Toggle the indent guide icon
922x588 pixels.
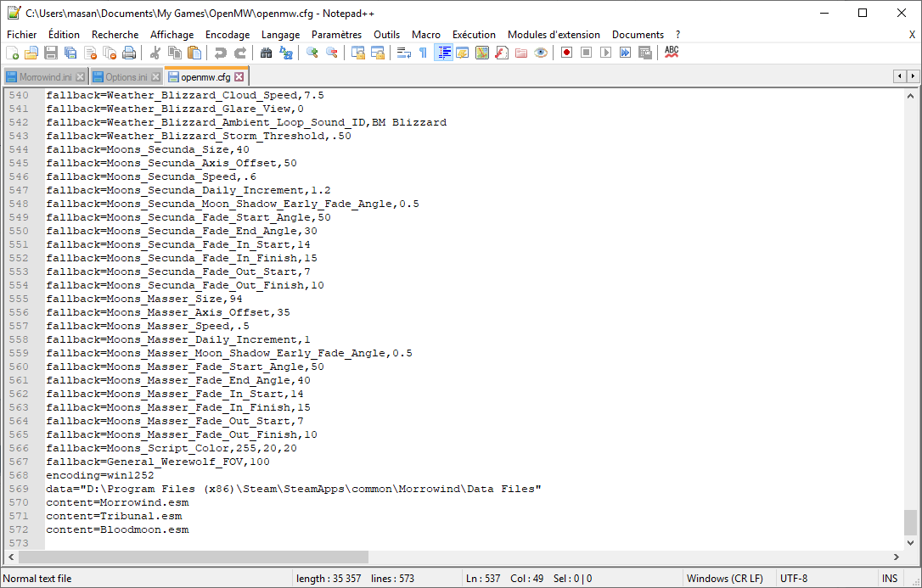point(443,53)
